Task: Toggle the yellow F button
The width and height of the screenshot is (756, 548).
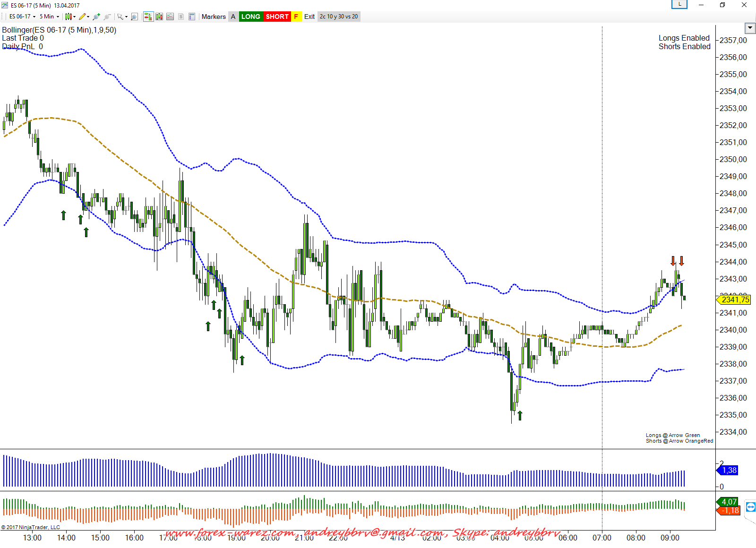Action: tap(296, 17)
